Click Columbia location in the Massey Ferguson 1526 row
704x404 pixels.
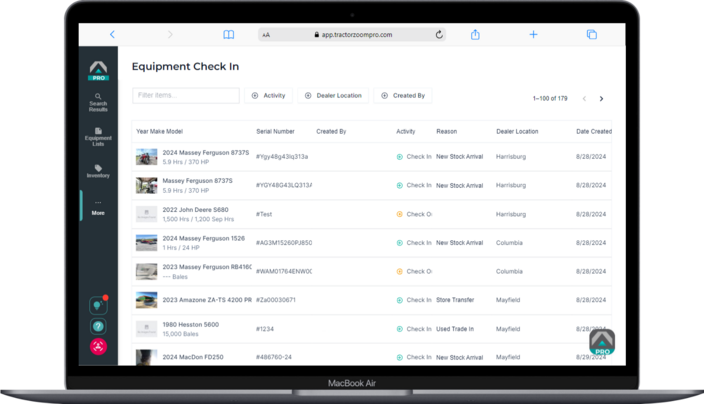pyautogui.click(x=509, y=243)
